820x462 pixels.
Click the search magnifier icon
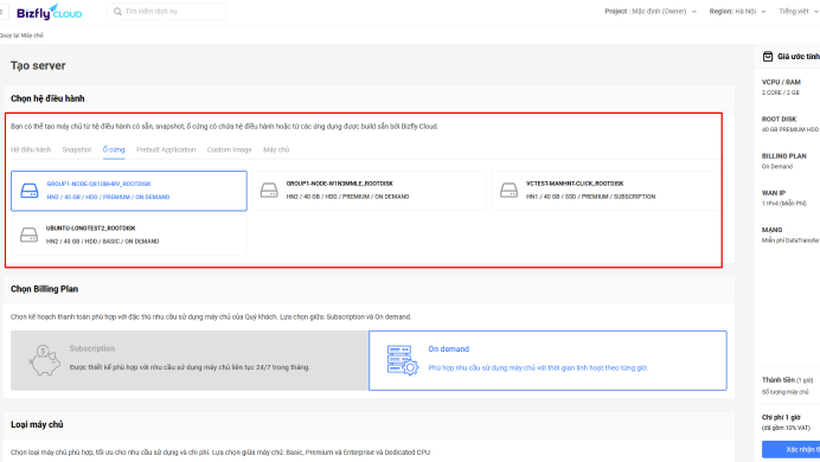point(118,11)
